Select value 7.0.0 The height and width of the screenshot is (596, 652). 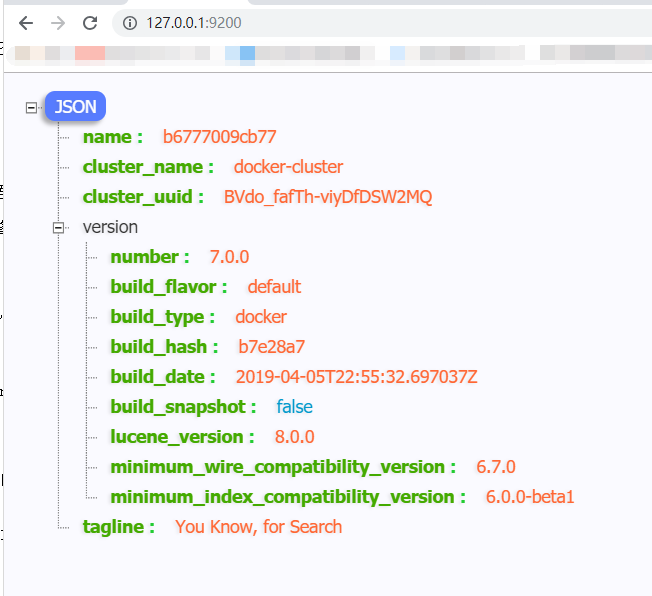click(229, 257)
